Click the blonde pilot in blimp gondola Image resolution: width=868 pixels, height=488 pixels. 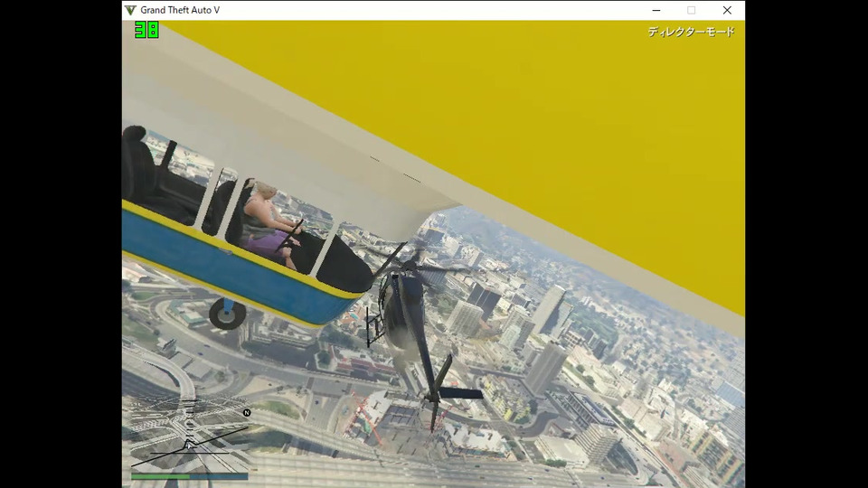tap(271, 224)
